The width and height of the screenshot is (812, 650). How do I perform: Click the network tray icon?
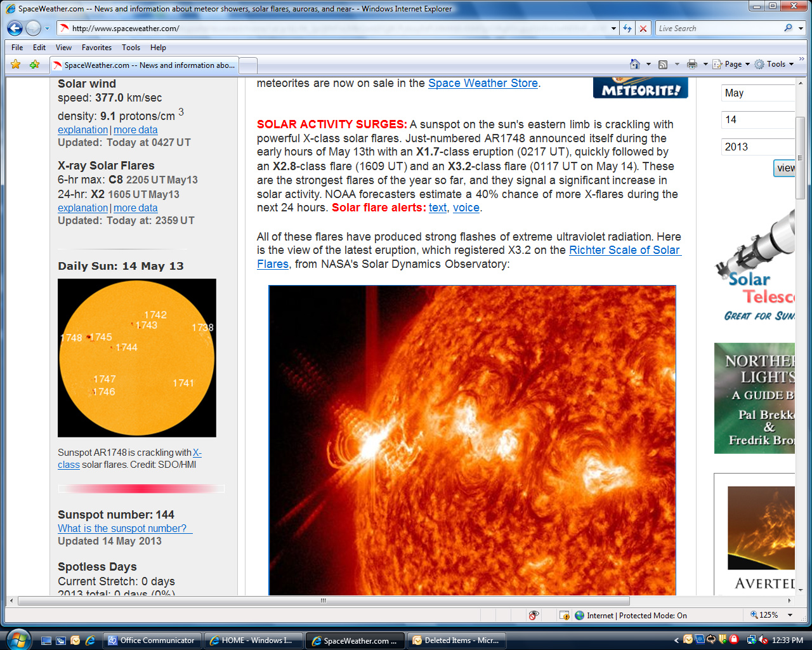pos(752,640)
